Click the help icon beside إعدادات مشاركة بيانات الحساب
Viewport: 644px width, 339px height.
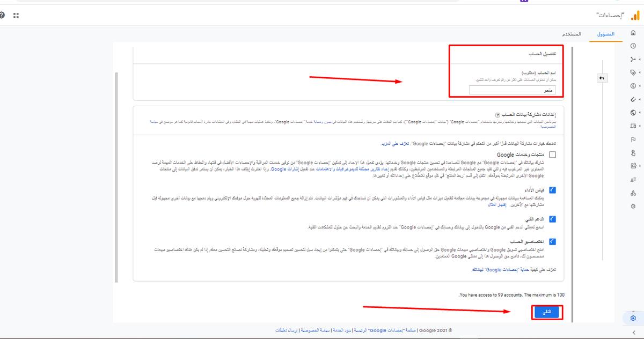tap(497, 115)
